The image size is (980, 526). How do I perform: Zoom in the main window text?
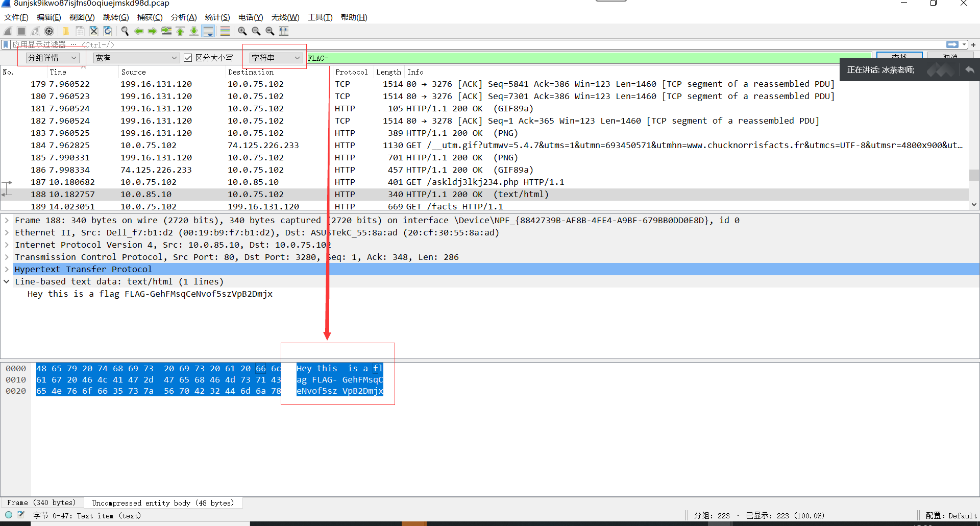[242, 31]
